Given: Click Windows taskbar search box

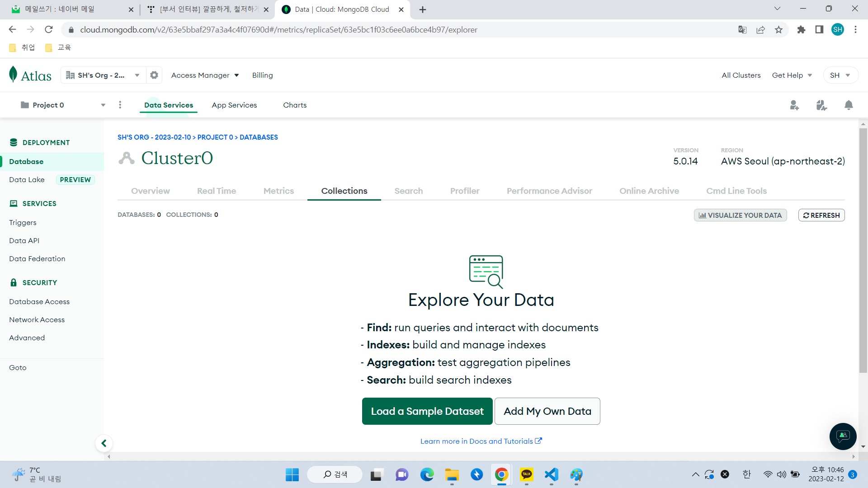Looking at the screenshot, I should [335, 474].
